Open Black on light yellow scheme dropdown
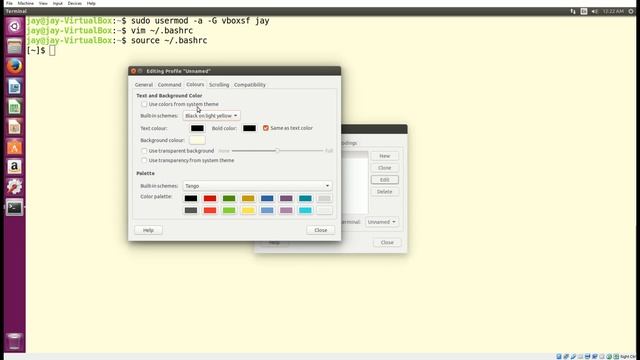This screenshot has height=360, width=640. click(211, 116)
